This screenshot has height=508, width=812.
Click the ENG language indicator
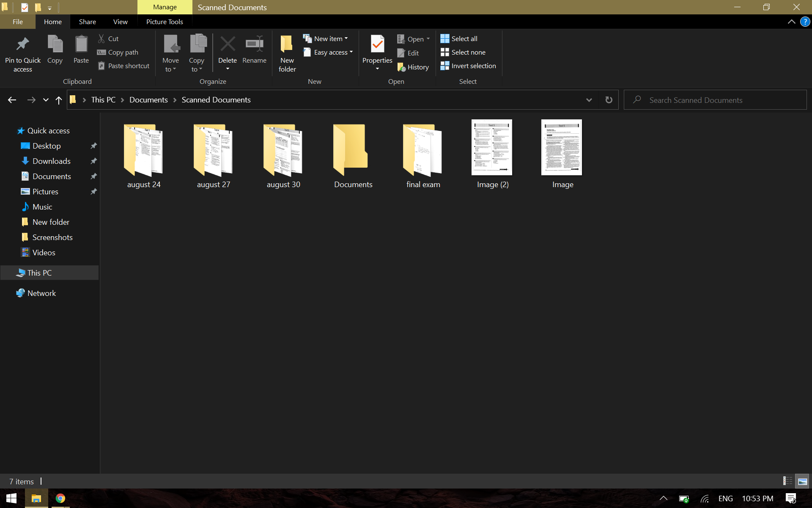pyautogui.click(x=725, y=498)
